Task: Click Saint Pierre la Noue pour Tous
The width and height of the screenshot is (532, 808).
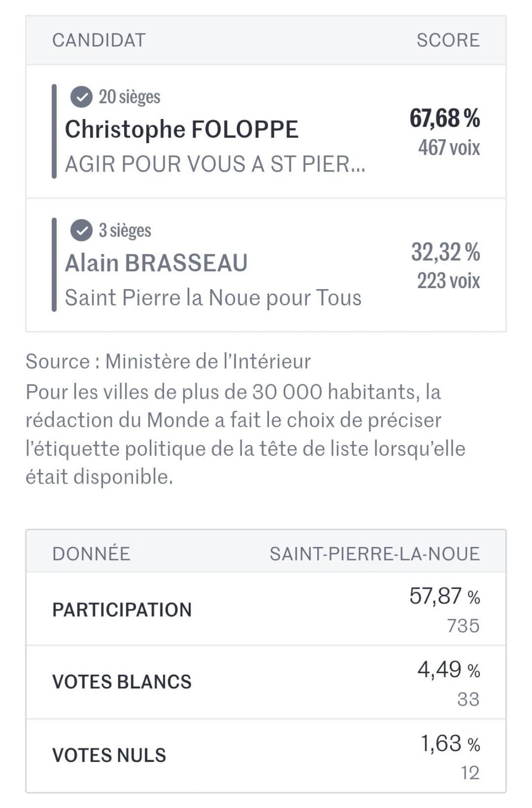Action: pos(213,298)
